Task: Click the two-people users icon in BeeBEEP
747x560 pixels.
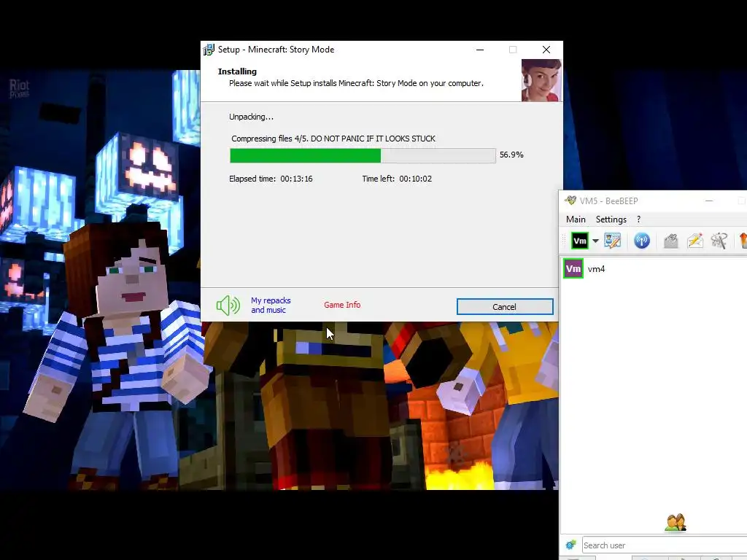Action: [676, 522]
